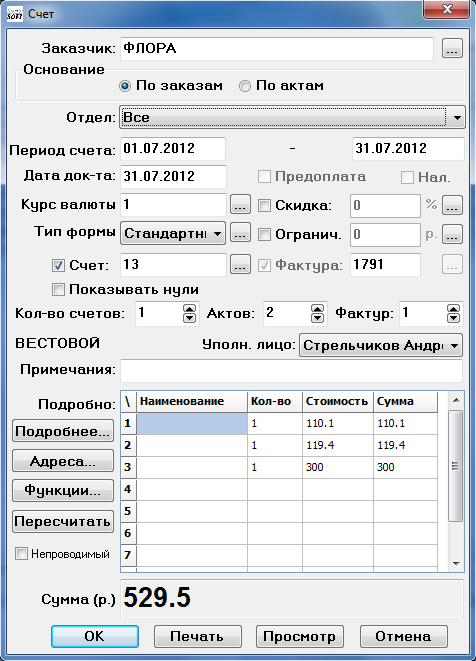Enable the Огранич. checkbox
This screenshot has height=661, width=476.
pos(264,234)
